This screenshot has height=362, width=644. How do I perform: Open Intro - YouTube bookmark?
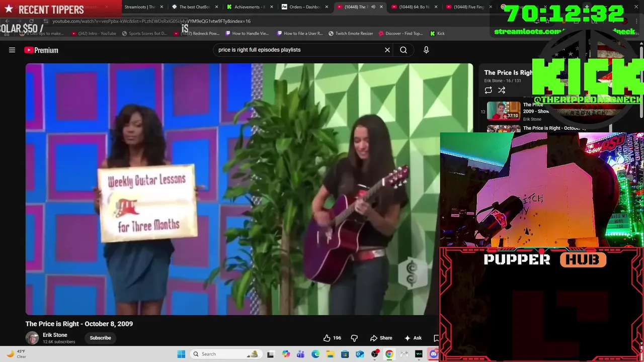pyautogui.click(x=94, y=34)
